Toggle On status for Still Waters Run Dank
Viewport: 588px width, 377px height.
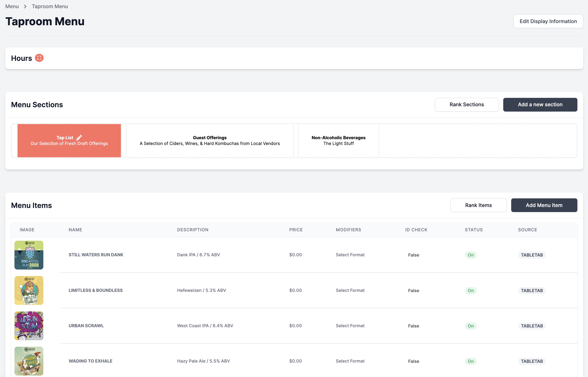pyautogui.click(x=470, y=255)
